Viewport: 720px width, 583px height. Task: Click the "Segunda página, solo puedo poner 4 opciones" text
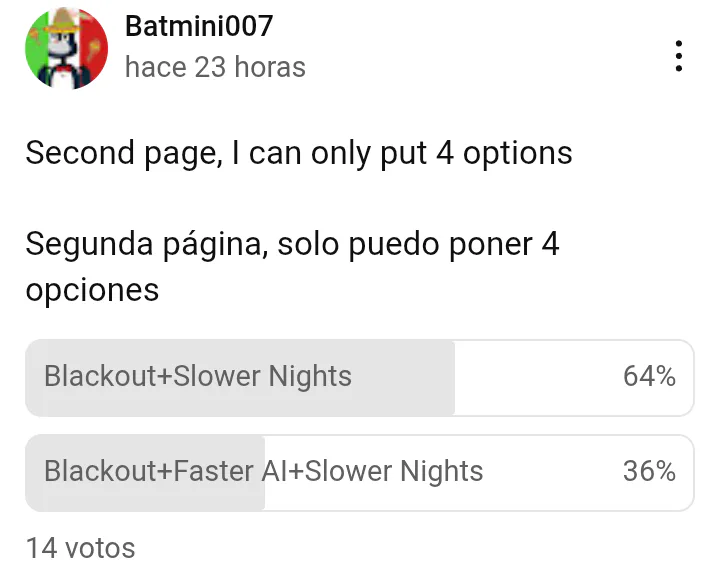coord(292,267)
